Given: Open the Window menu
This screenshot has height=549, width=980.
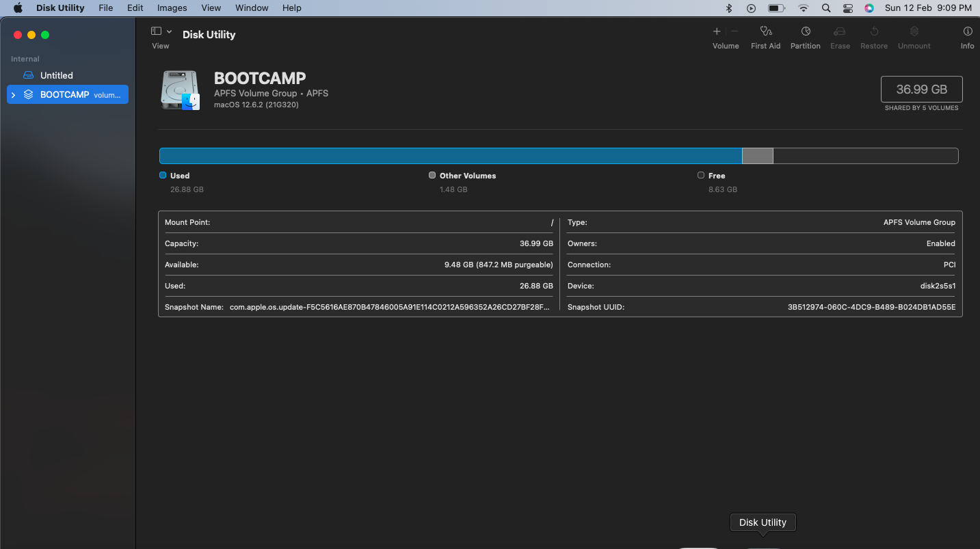Looking at the screenshot, I should pos(251,8).
